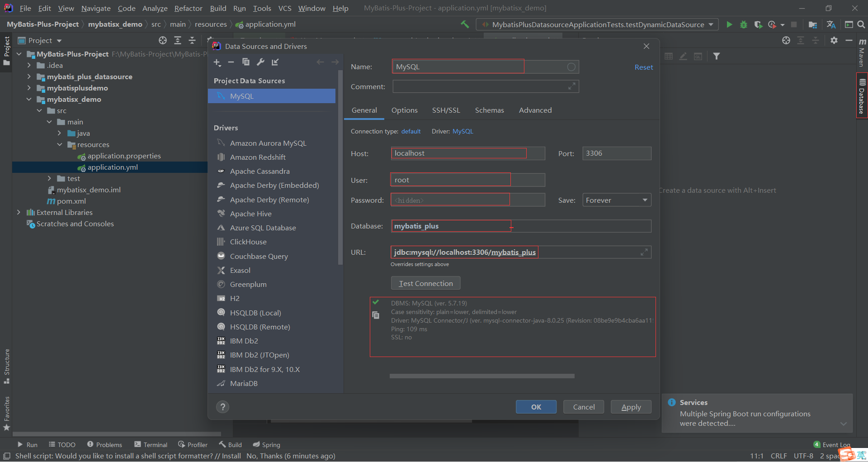Remove the selected data source with minus icon
Viewport: 868px width, 462px height.
pyautogui.click(x=231, y=62)
